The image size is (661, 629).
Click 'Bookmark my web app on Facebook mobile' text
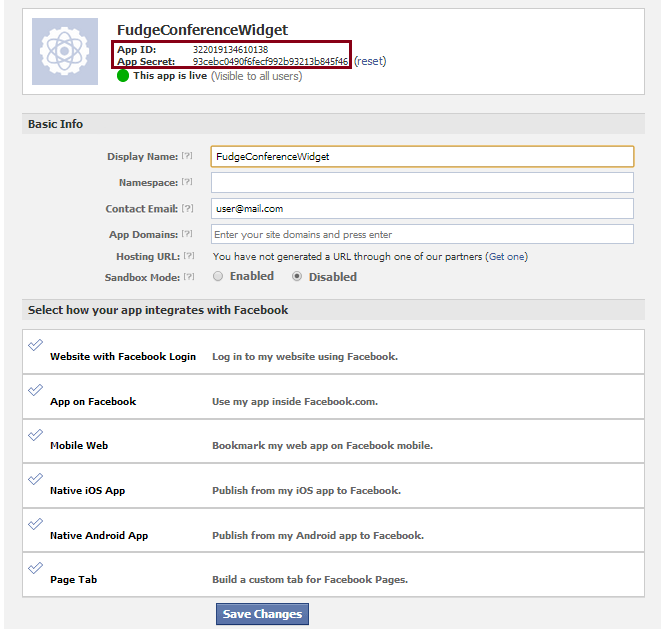[x=322, y=446]
